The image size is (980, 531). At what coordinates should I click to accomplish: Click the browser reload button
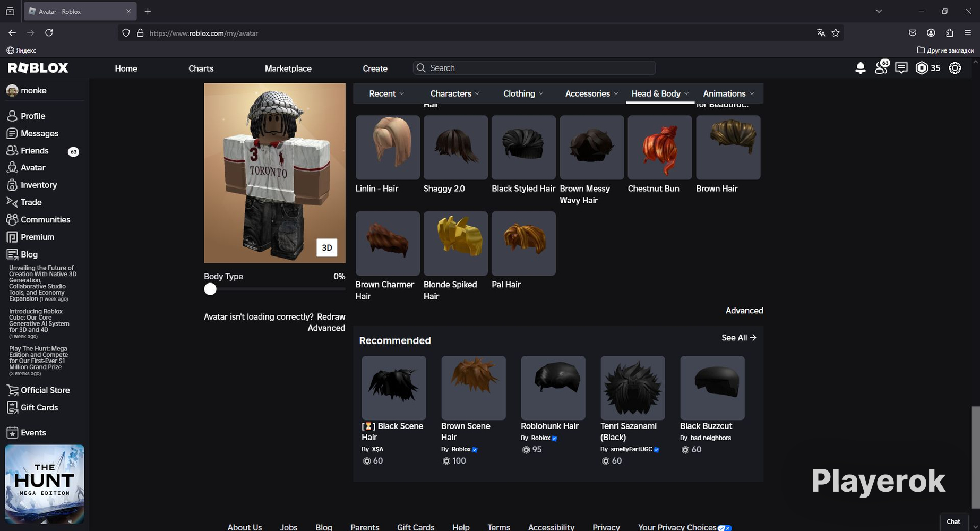coord(49,33)
